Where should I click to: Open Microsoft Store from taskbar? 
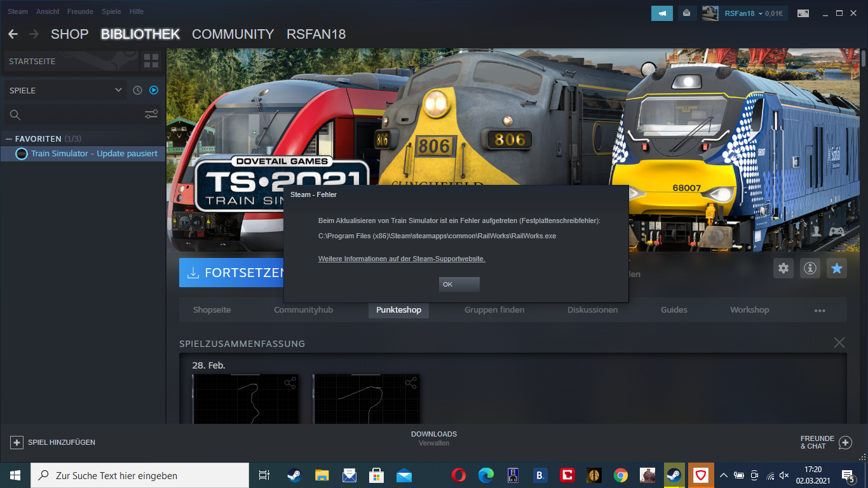(376, 475)
